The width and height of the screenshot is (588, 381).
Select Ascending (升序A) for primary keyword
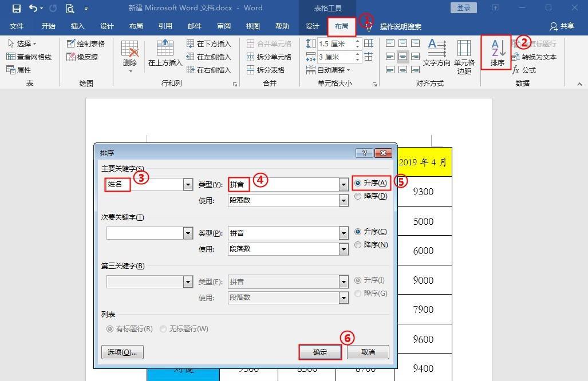[x=370, y=183]
